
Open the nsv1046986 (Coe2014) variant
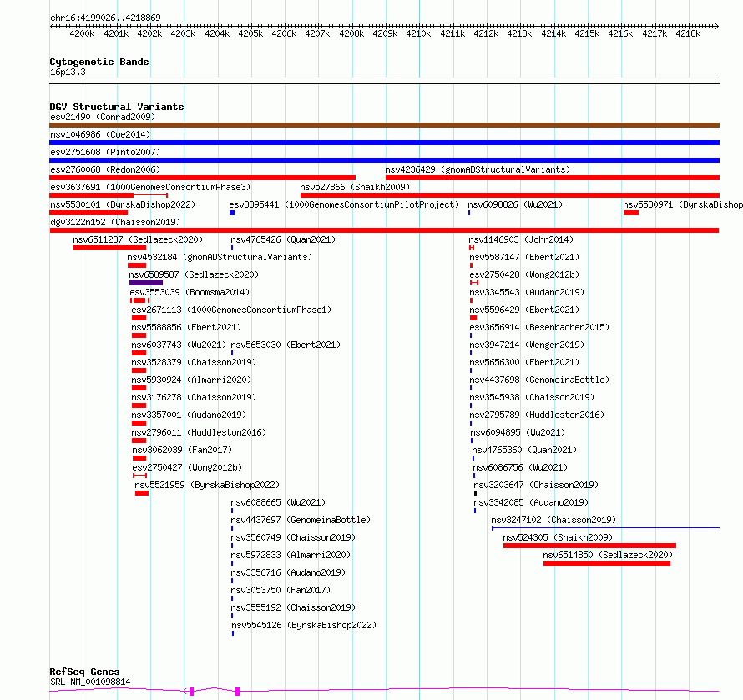pos(100,134)
